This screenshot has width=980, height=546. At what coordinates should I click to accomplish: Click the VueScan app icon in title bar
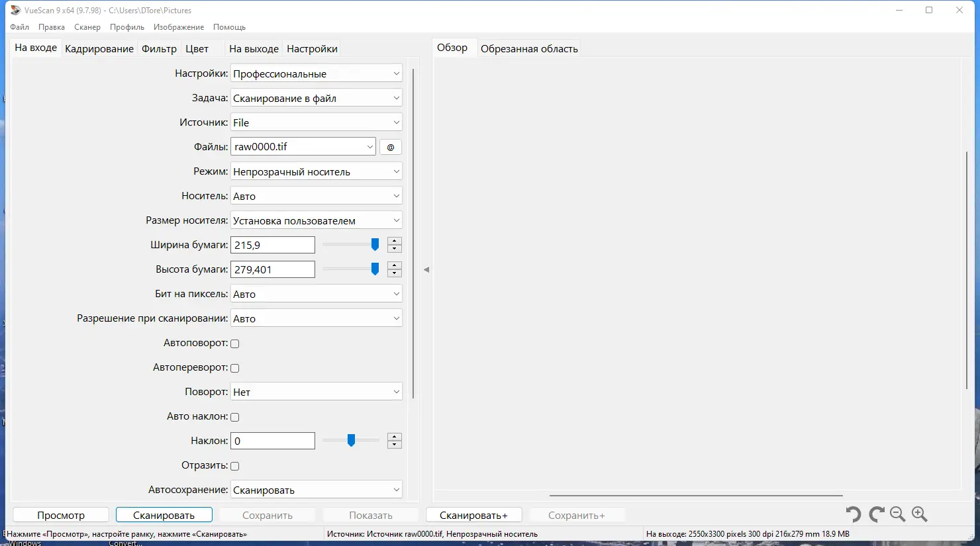pos(15,10)
